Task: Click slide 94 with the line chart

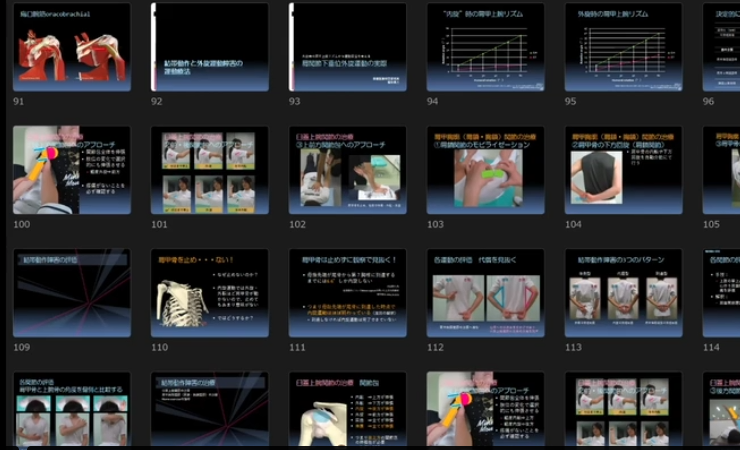Action: tap(485, 47)
